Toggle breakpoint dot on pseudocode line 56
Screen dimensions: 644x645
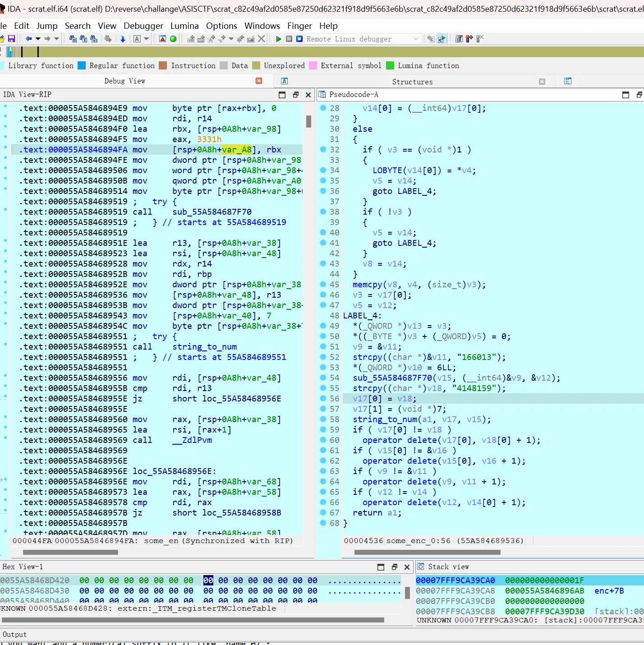pyautogui.click(x=323, y=398)
